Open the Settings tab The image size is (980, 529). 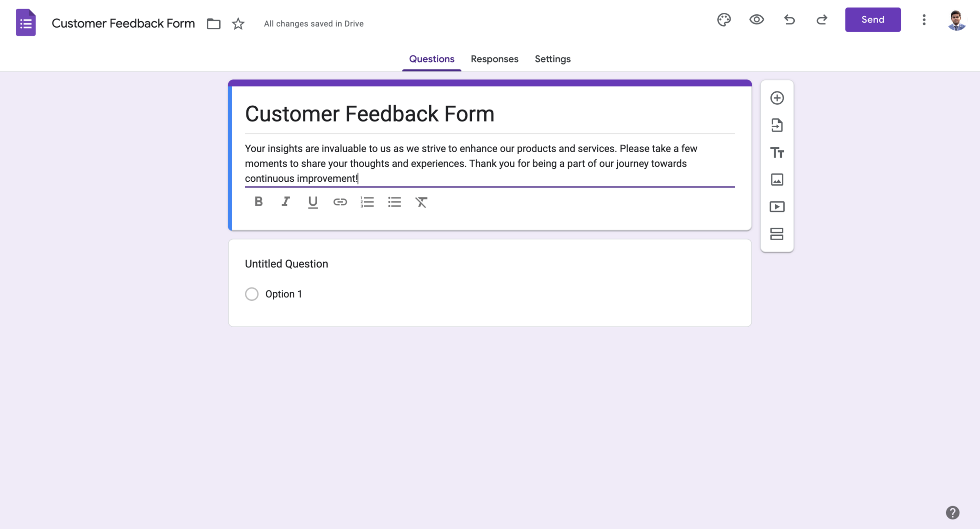(552, 59)
